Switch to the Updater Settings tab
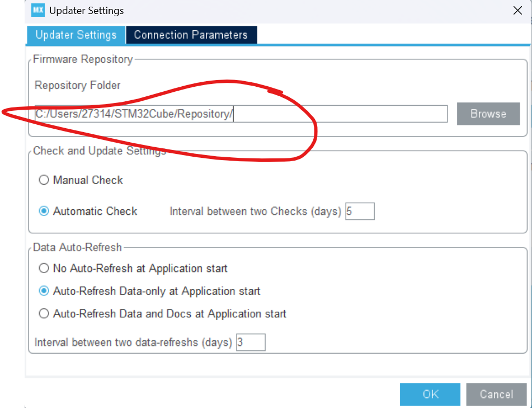 76,35
